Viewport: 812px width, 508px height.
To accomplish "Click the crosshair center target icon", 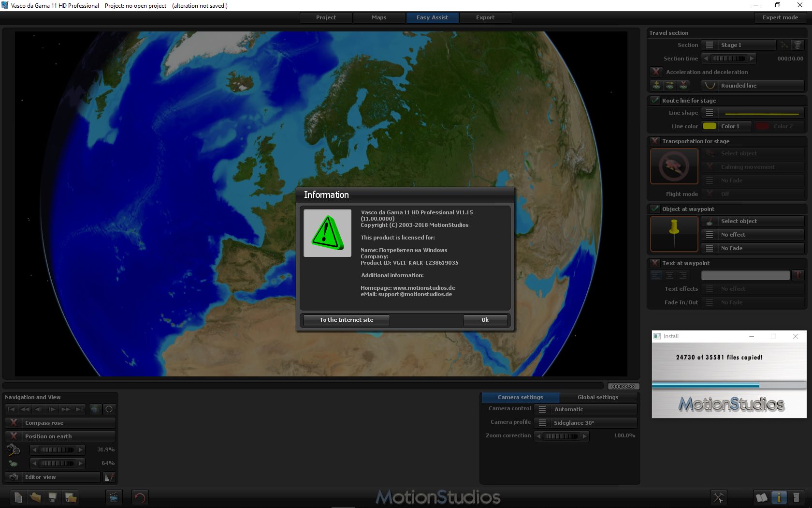I will click(x=109, y=409).
